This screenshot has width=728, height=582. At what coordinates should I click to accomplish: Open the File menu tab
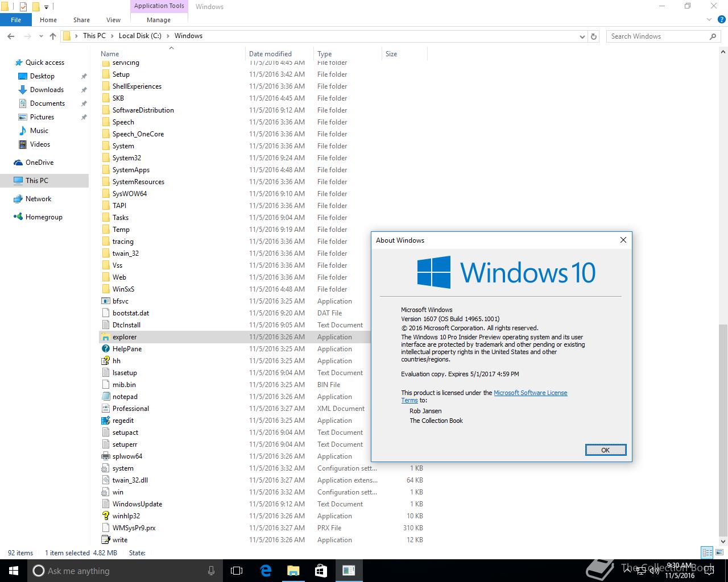pos(16,20)
